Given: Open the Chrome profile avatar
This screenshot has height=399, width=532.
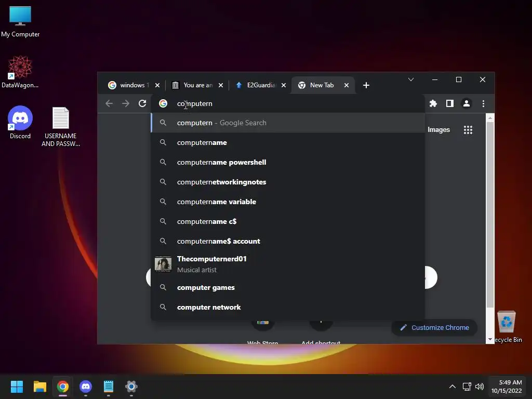Looking at the screenshot, I should coord(467,103).
